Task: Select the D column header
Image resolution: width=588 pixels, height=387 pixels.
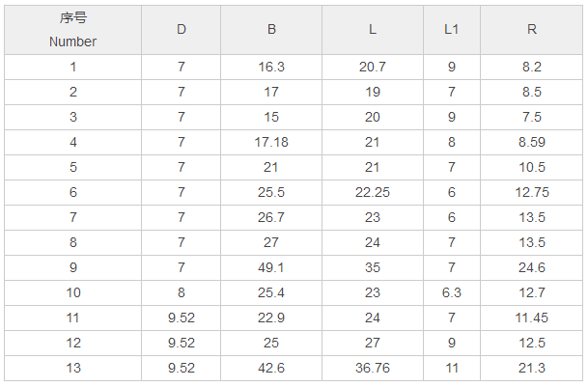Action: [181, 29]
